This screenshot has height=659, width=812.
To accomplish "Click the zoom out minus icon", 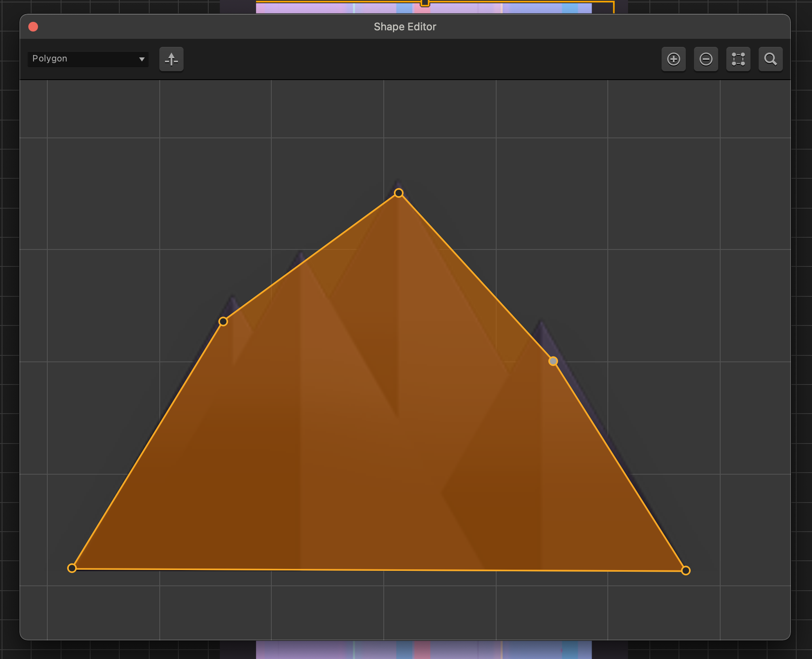I will 706,59.
